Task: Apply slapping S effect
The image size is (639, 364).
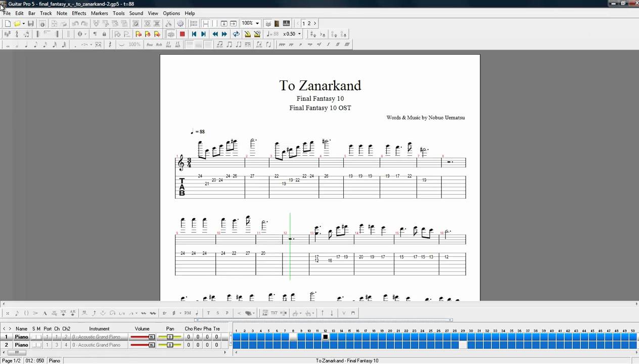Action: pos(218,313)
